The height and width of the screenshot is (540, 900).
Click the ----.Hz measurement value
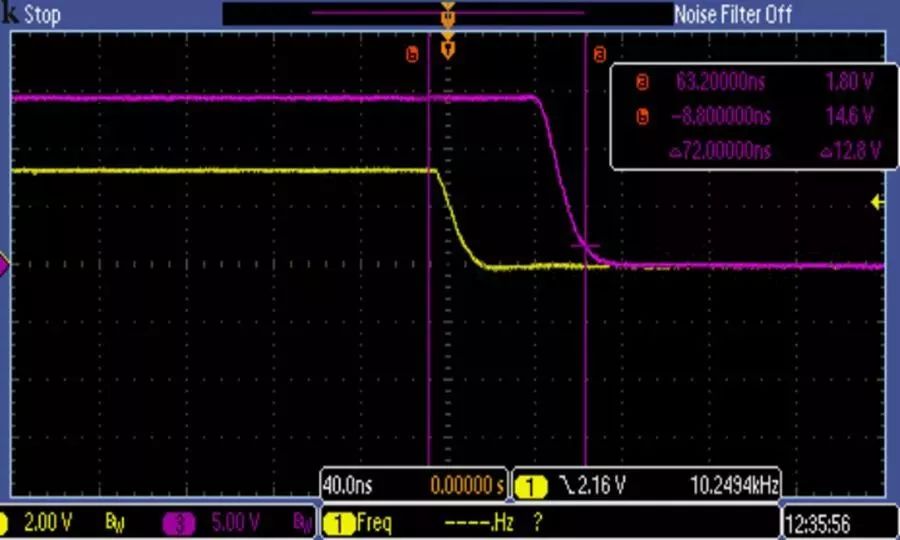click(x=479, y=523)
